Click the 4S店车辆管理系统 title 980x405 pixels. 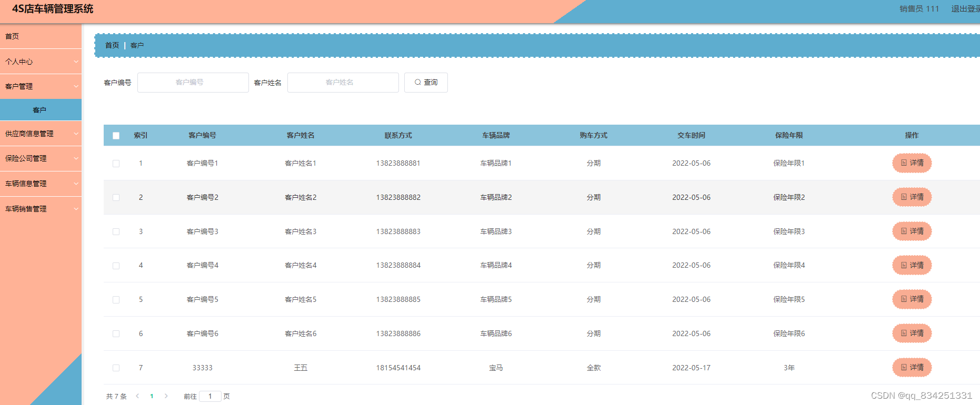53,9
